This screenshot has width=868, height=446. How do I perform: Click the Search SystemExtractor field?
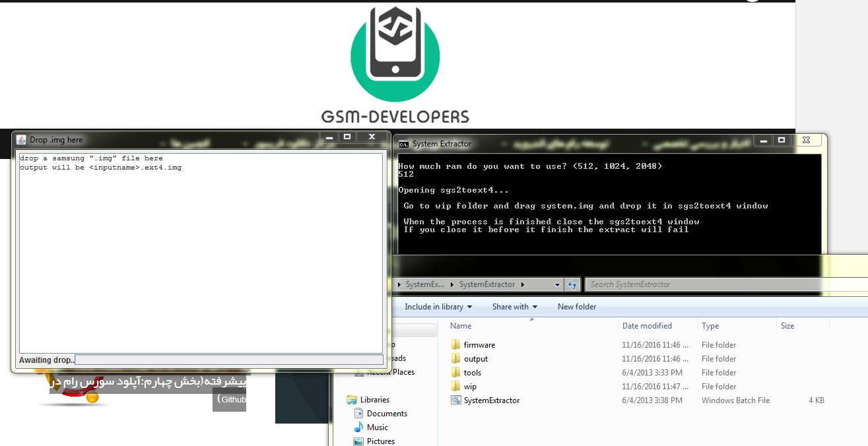726,284
